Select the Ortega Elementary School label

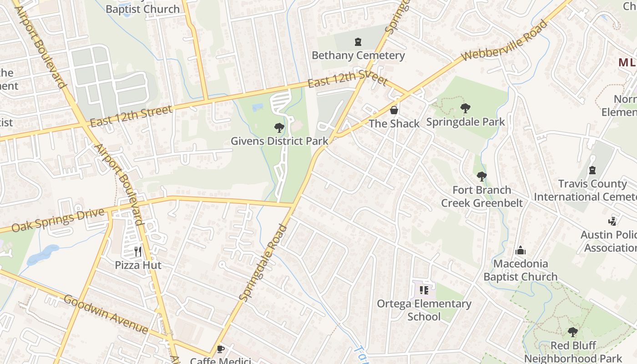pyautogui.click(x=424, y=310)
